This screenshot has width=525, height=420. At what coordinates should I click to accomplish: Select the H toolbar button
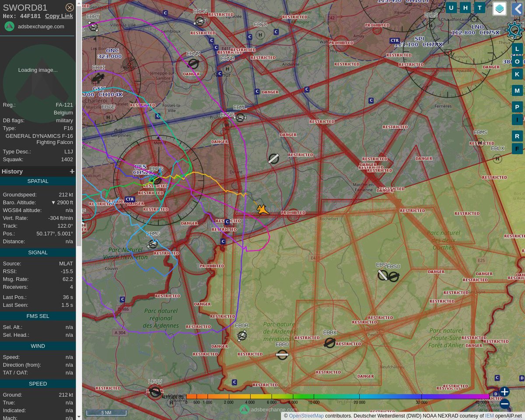pos(465,7)
